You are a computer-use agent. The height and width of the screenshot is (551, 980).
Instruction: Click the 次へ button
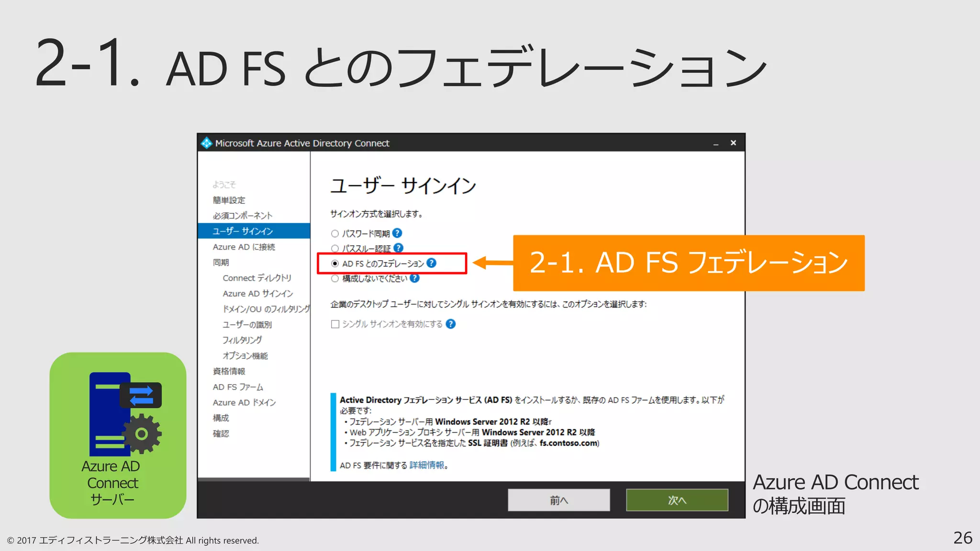coord(677,500)
